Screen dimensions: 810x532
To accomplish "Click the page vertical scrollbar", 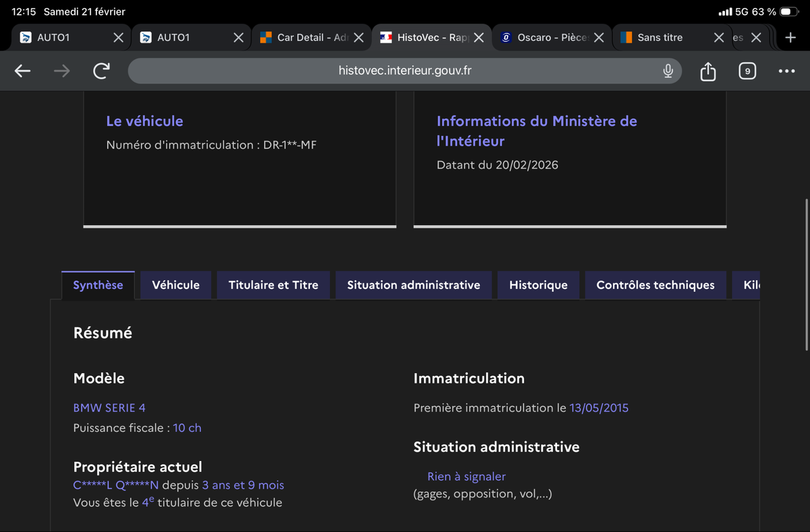I will [807, 273].
